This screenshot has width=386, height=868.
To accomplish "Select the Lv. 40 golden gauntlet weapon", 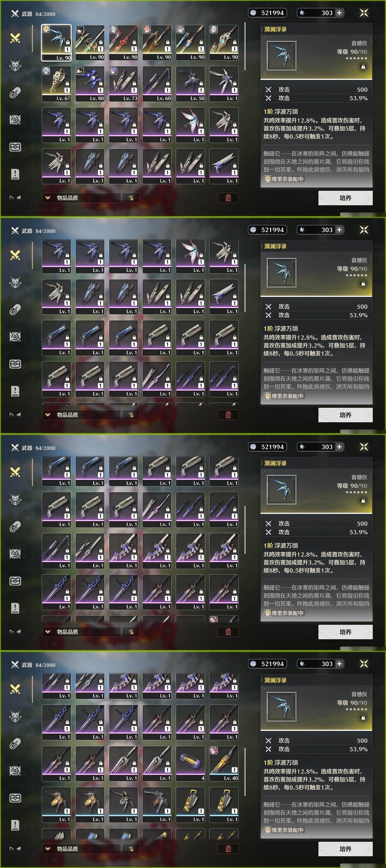I will pos(224,763).
